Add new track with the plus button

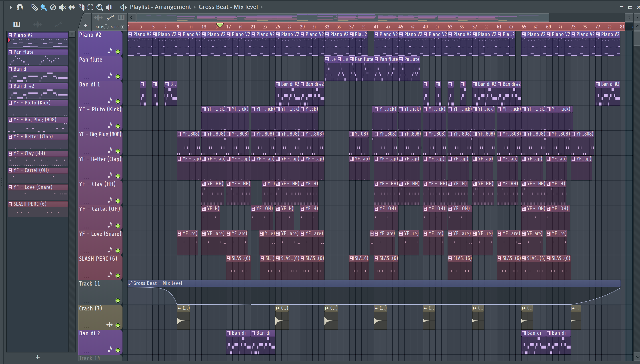coord(85,26)
